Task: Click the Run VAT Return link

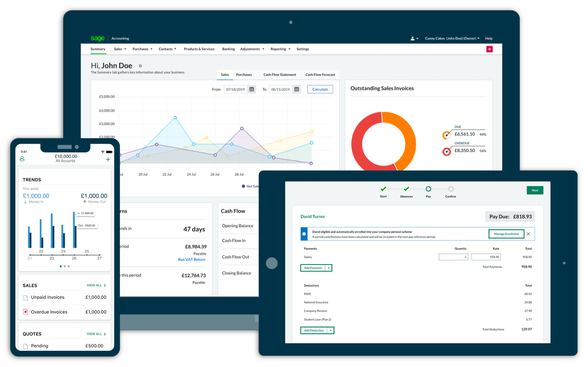Action: (x=192, y=260)
